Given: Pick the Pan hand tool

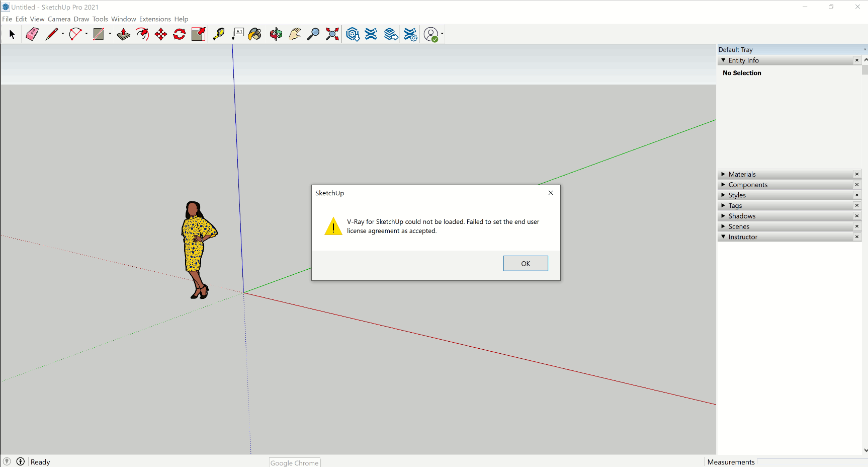Looking at the screenshot, I should [295, 34].
